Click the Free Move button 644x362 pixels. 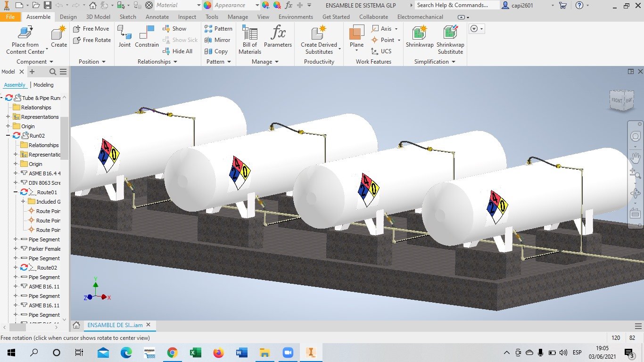(91, 28)
